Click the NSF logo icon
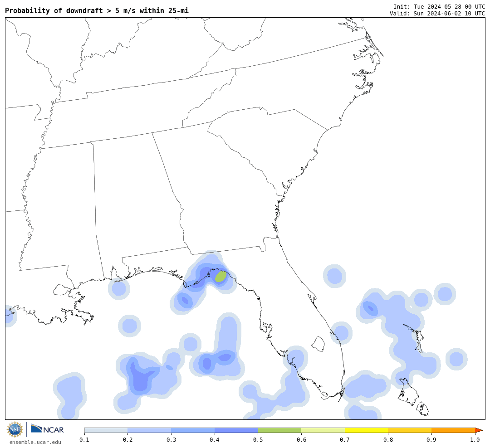Screen dimensions: 490x448 tap(15, 429)
